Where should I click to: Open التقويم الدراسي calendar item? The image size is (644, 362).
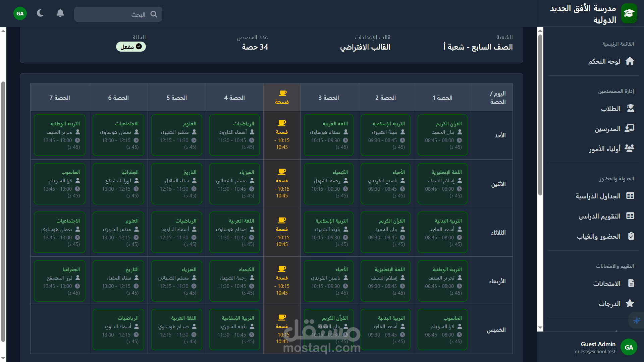599,216
